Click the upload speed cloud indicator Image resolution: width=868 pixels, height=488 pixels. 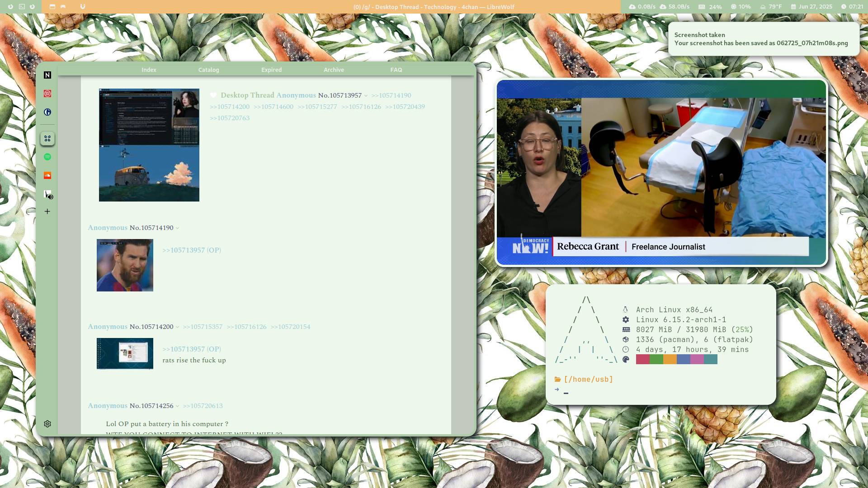(632, 7)
